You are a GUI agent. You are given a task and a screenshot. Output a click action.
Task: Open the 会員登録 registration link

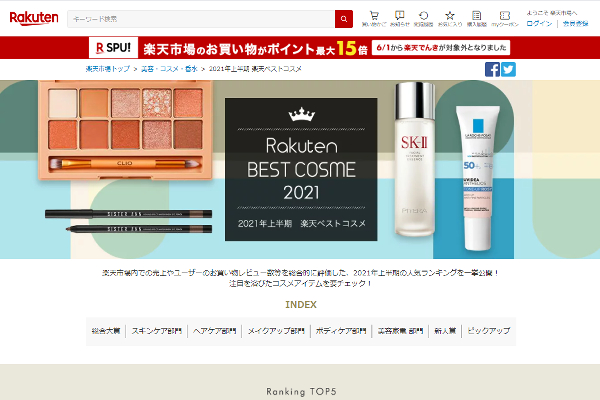[x=575, y=22]
